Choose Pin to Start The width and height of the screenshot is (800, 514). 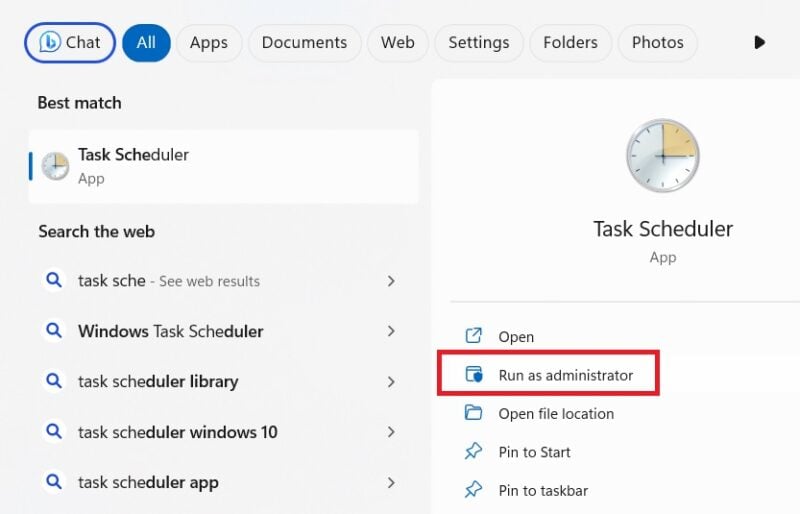tap(534, 452)
